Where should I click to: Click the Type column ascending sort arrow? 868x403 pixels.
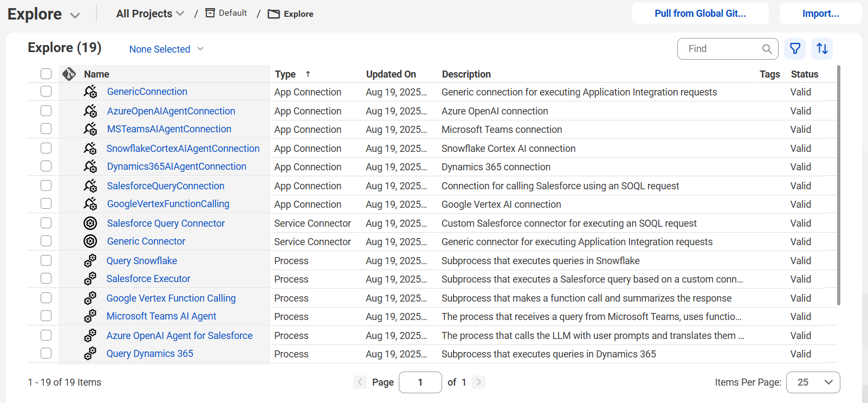pyautogui.click(x=308, y=74)
